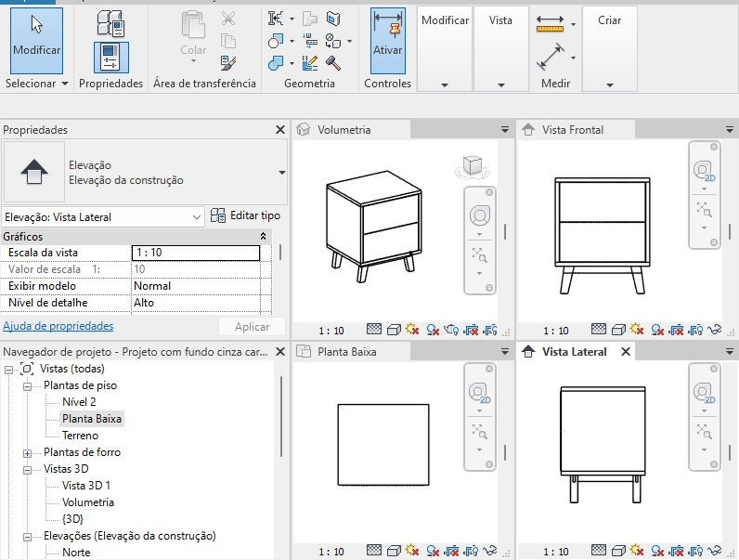
Task: Click zoom tool in Volumetria navigation bar
Action: click(x=480, y=255)
